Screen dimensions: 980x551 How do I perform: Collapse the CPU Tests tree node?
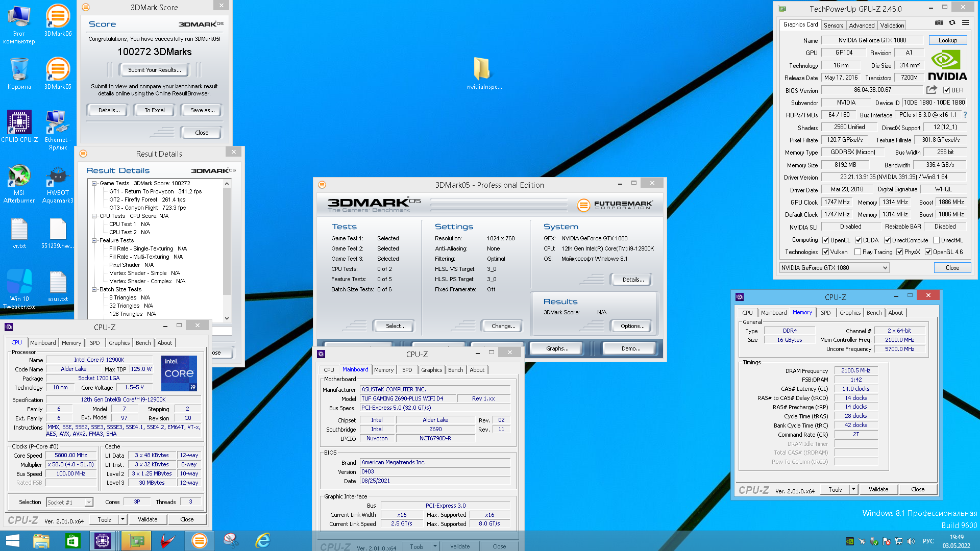tap(94, 216)
